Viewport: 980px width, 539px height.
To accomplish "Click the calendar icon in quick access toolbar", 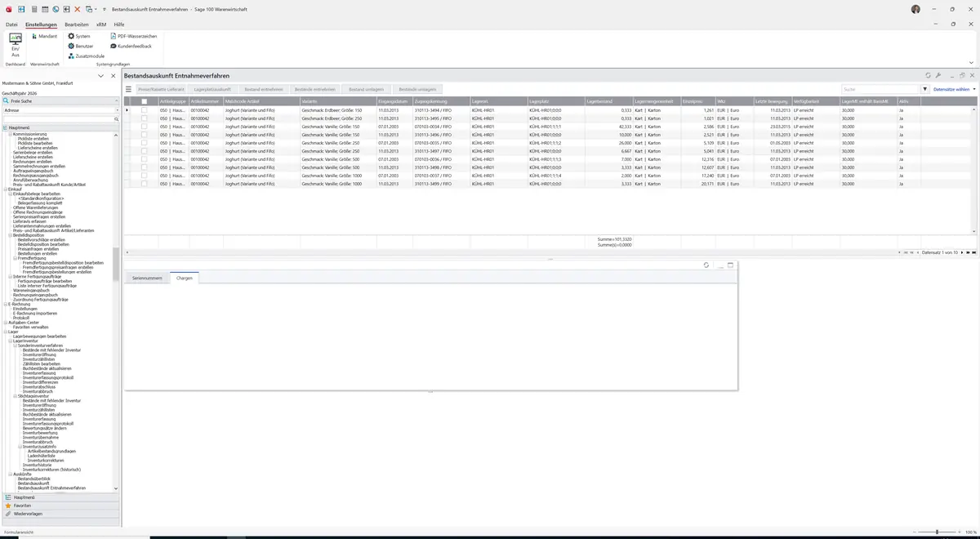I will (x=44, y=9).
